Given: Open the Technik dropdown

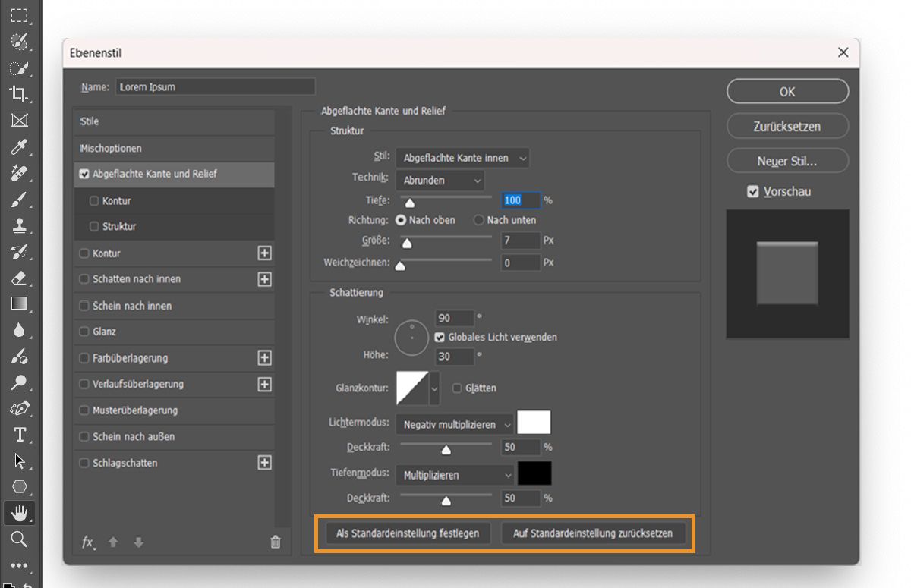Looking at the screenshot, I should click(x=440, y=181).
